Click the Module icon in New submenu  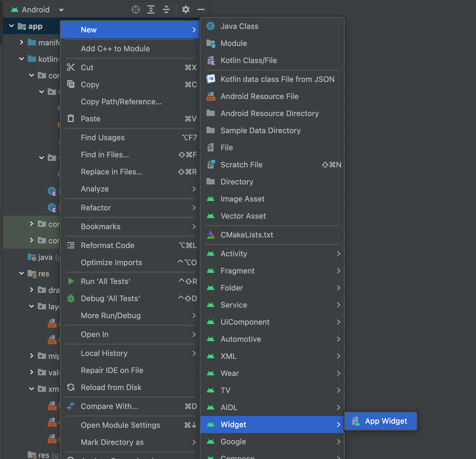tap(211, 43)
